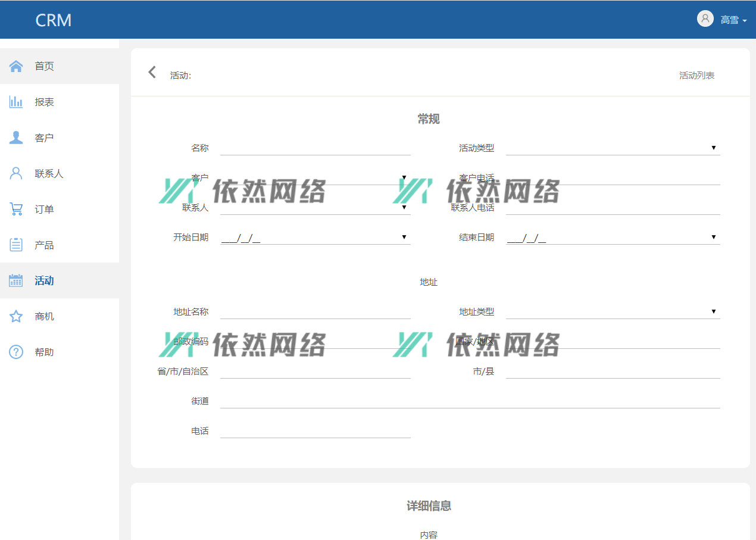Click the back arrow chevron
Screen dimensions: 756x540
pos(152,73)
